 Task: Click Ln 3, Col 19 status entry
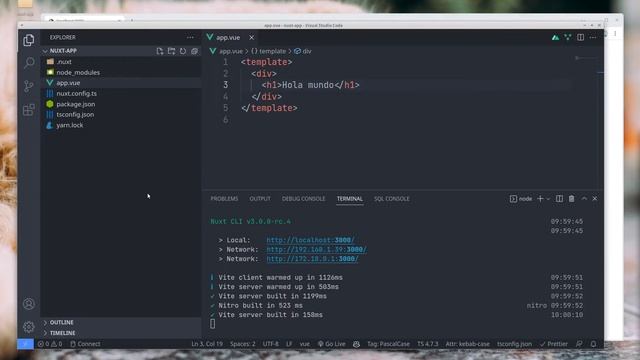click(207, 344)
